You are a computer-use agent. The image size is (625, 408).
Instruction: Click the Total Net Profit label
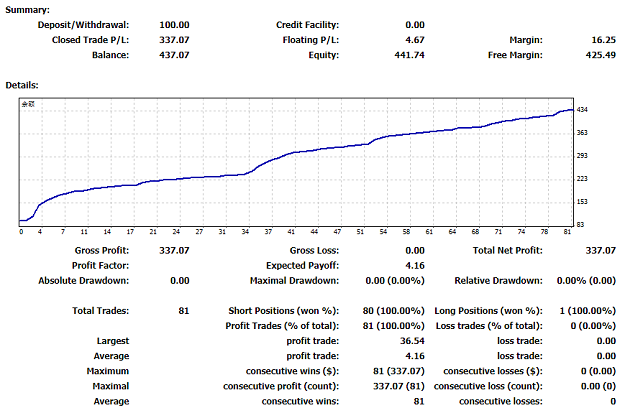[508, 250]
